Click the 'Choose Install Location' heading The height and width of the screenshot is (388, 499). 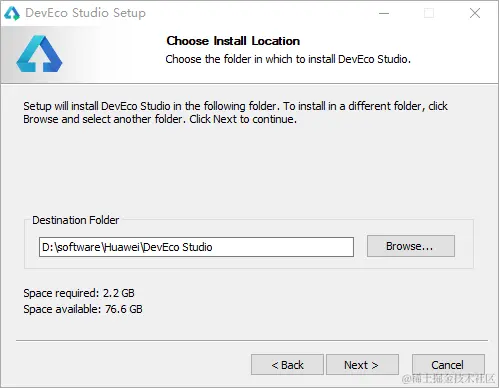point(233,41)
